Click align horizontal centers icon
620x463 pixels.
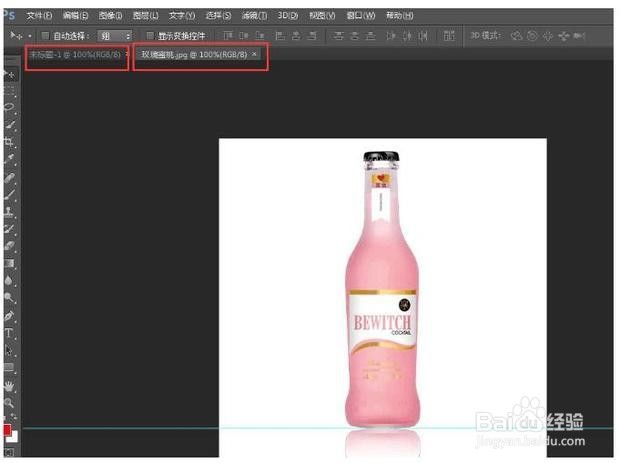(296, 36)
